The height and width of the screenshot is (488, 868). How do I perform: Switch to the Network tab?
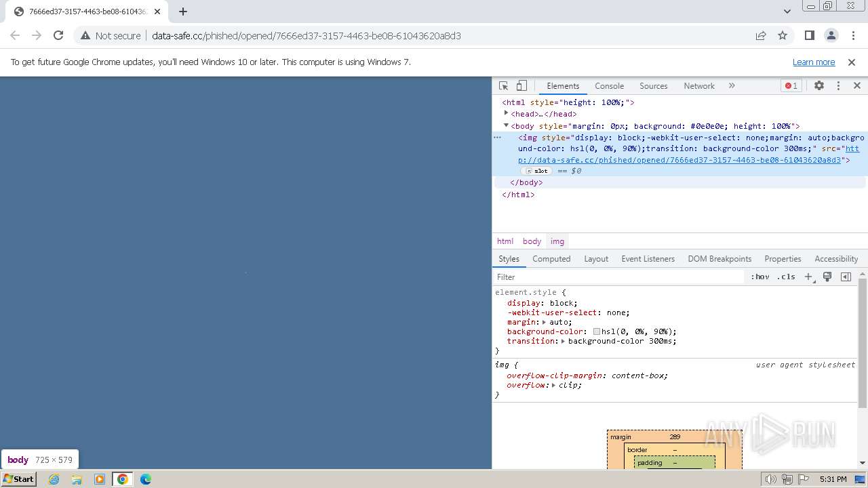point(699,86)
